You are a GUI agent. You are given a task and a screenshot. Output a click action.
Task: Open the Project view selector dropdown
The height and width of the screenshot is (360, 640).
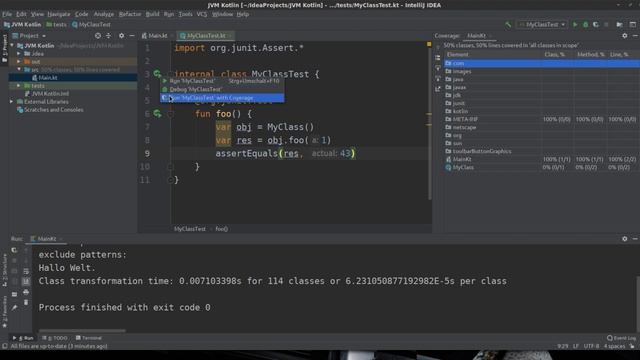point(29,36)
